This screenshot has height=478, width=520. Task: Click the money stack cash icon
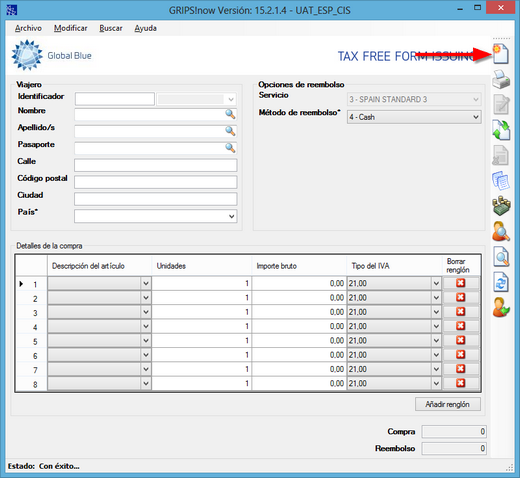(x=501, y=206)
